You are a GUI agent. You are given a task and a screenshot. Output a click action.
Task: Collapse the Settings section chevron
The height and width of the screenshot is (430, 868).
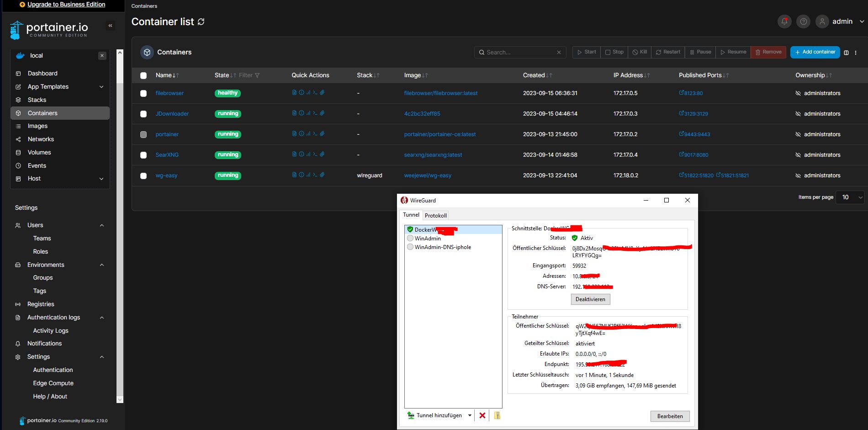pos(102,357)
